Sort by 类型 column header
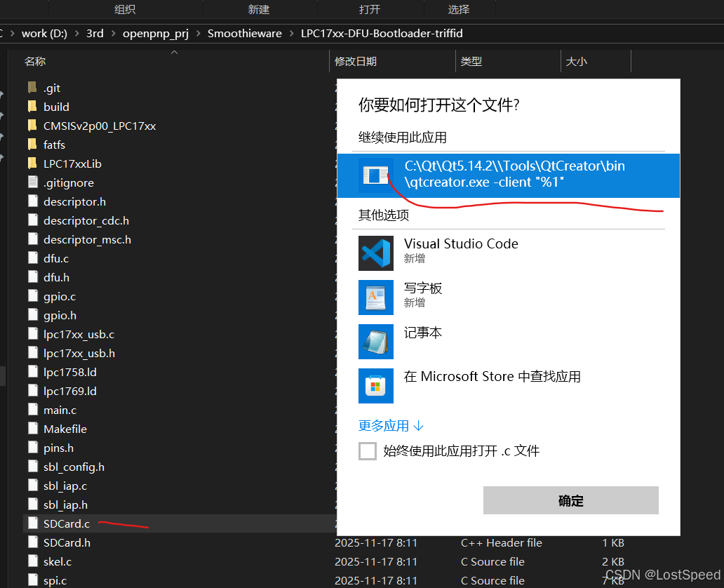 pyautogui.click(x=471, y=62)
